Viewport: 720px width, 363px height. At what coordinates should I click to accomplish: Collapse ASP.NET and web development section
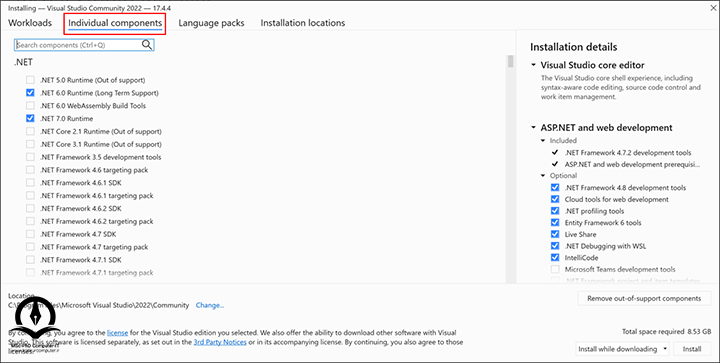click(x=533, y=128)
